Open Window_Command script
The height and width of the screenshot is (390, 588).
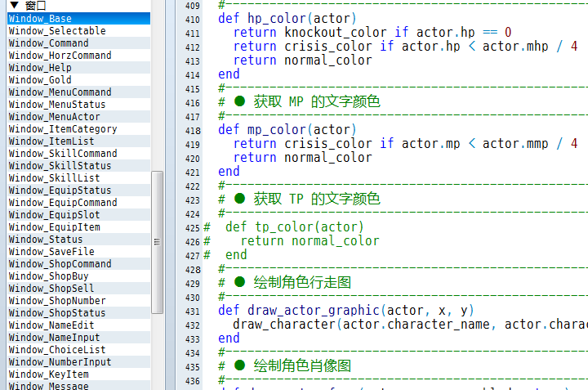78,43
